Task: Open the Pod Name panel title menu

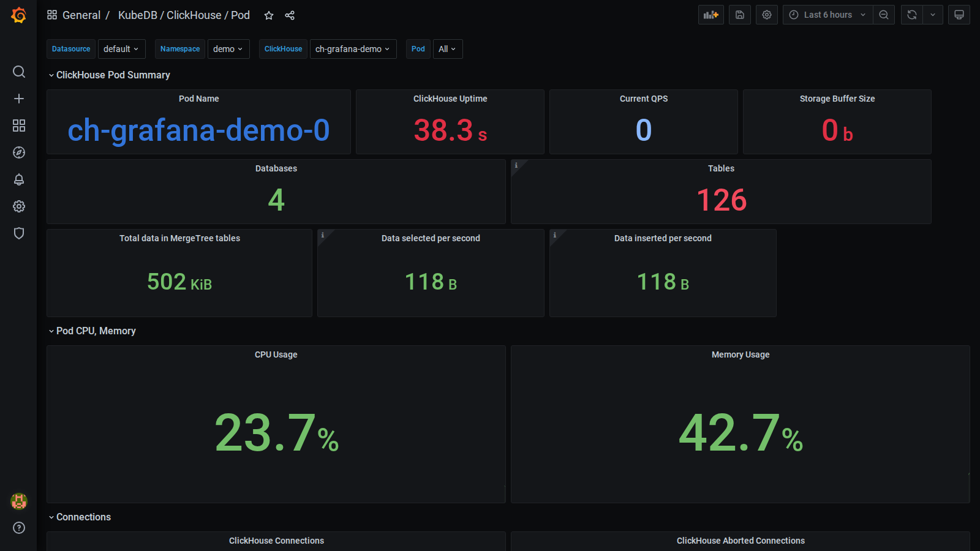Action: click(x=199, y=99)
